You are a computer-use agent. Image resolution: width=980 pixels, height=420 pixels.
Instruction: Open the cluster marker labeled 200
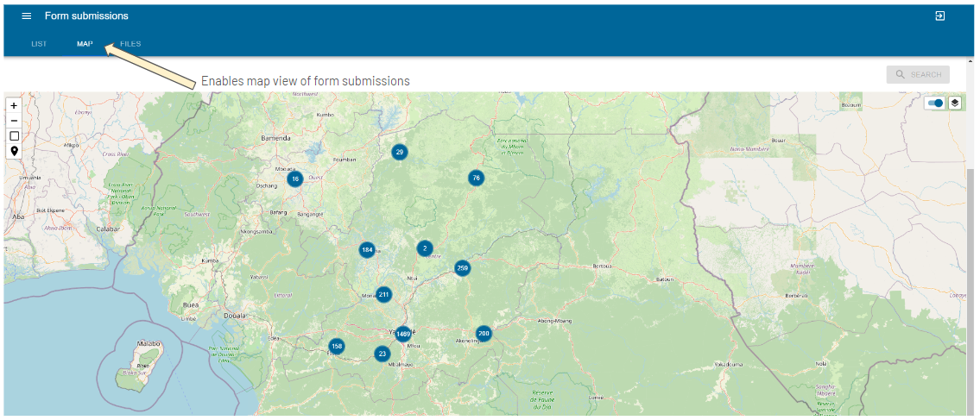tap(484, 334)
